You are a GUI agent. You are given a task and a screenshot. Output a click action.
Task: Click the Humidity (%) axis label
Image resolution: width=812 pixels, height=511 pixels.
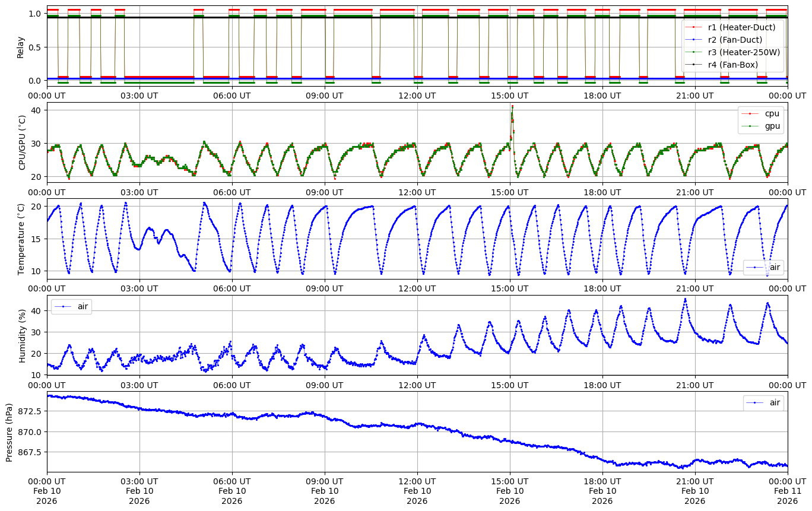coord(23,335)
